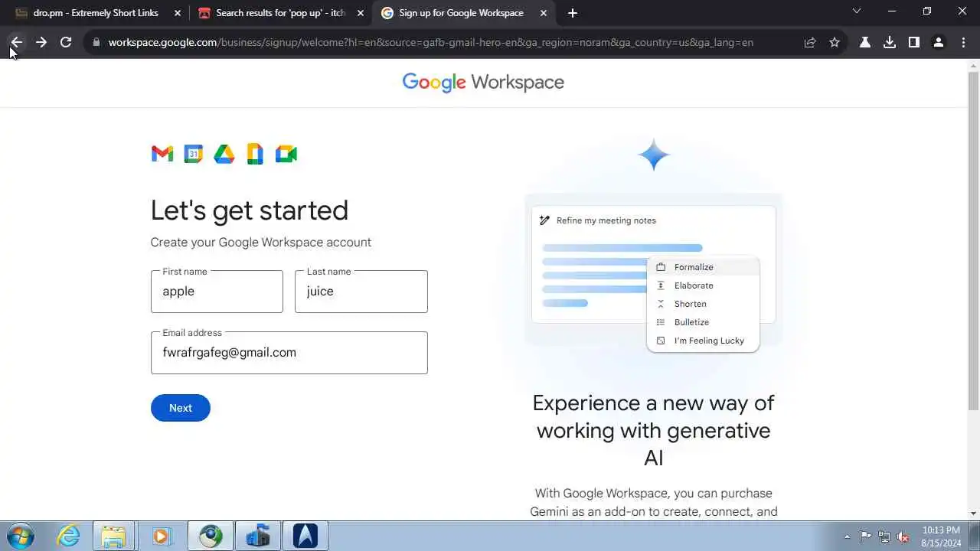Click the Action Center flag tray icon

[866, 536]
